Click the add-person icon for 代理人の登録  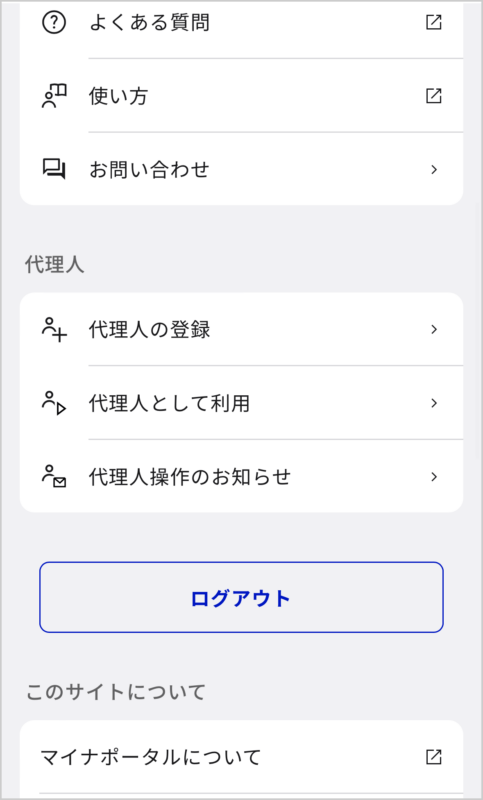[x=54, y=329]
